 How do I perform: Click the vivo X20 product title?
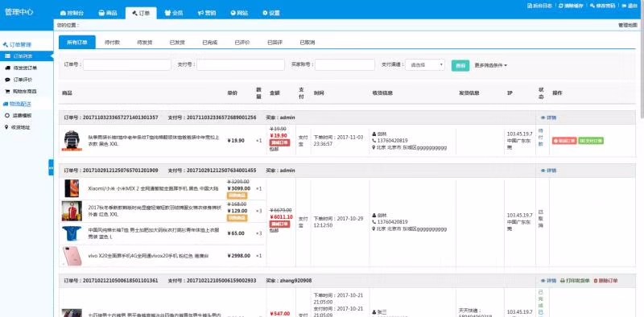148,256
